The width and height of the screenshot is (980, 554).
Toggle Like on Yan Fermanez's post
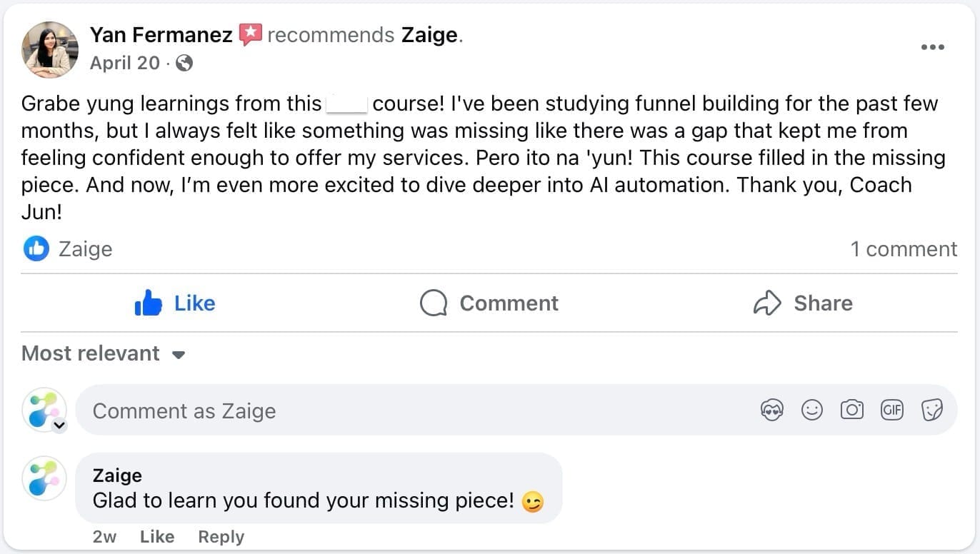click(x=175, y=303)
